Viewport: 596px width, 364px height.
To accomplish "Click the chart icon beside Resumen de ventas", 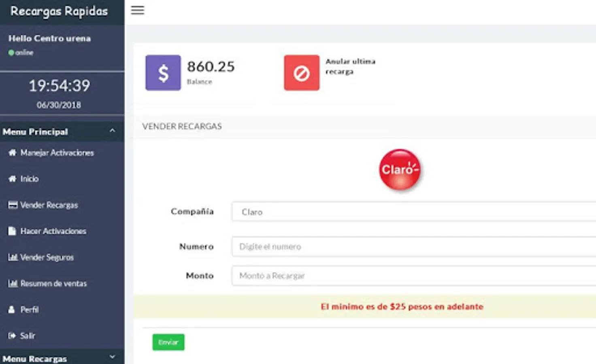I will point(13,284).
